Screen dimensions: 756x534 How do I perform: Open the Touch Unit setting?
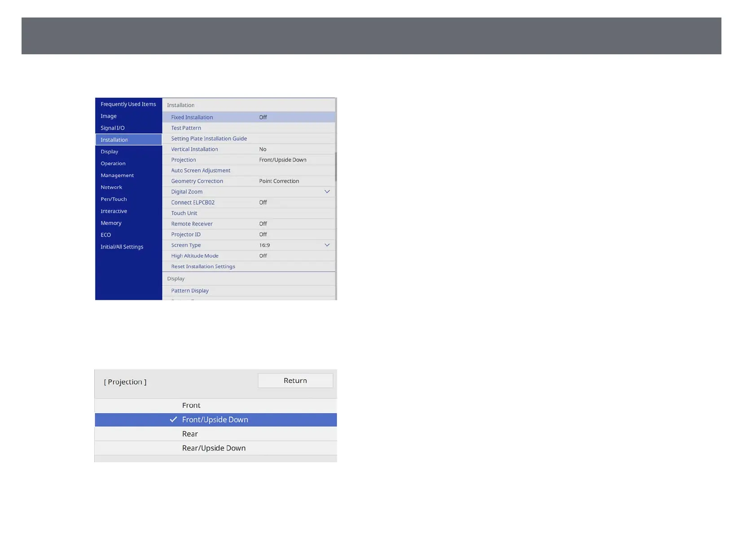249,213
